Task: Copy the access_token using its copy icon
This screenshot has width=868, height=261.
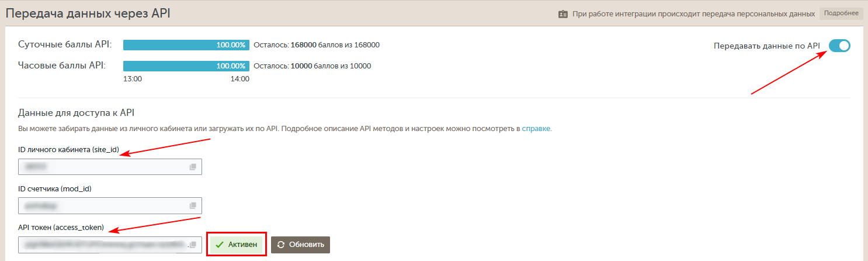Action: coord(193,245)
